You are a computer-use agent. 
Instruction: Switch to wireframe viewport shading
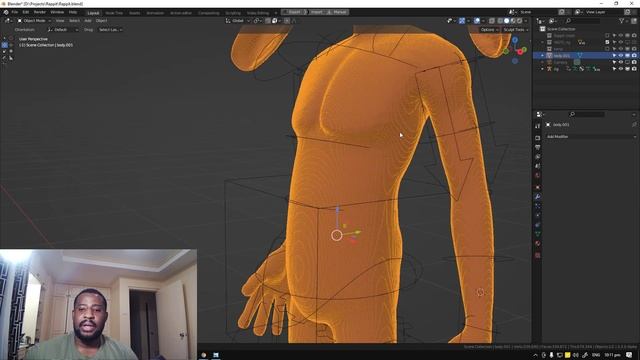tap(500, 20)
